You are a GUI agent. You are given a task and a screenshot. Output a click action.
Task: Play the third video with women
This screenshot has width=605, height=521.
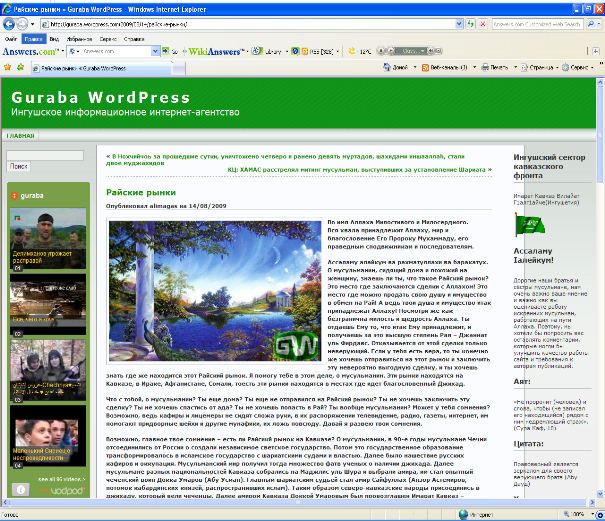click(x=48, y=370)
